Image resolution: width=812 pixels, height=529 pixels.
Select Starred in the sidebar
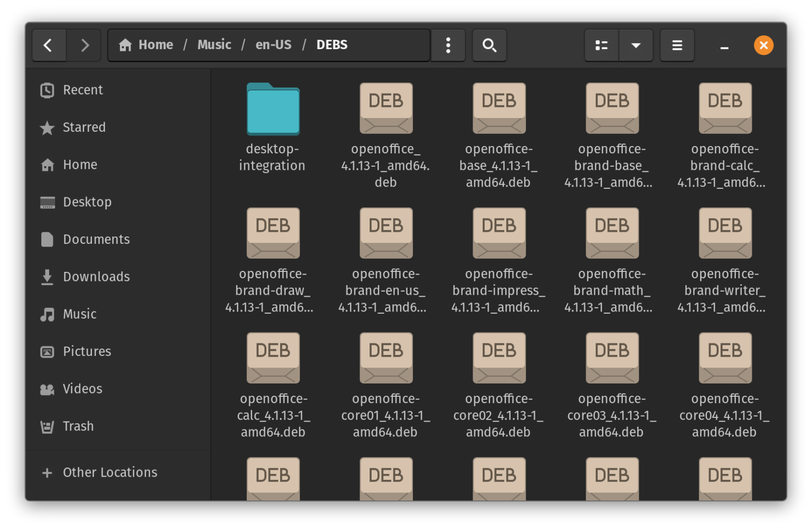[84, 127]
